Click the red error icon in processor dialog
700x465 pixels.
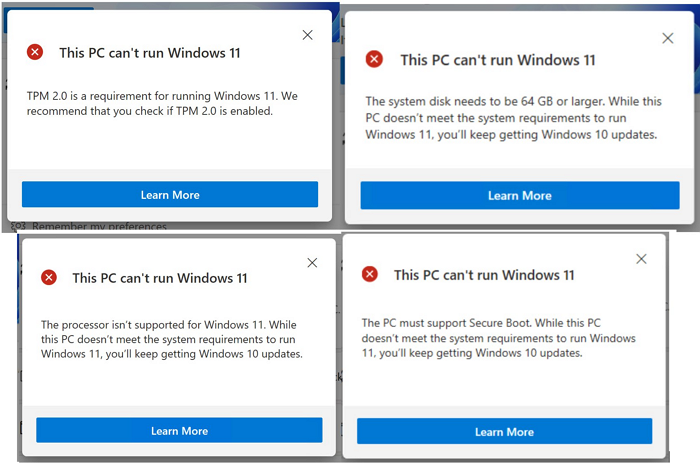click(x=48, y=277)
